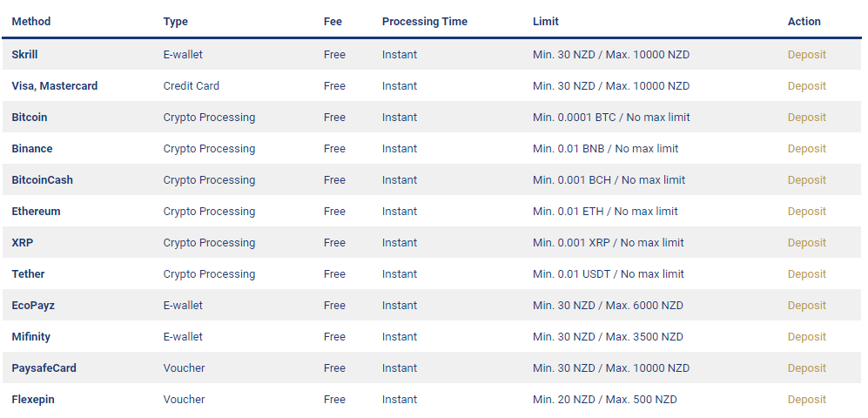
Task: Choose Deposit for Binance method
Action: [806, 149]
